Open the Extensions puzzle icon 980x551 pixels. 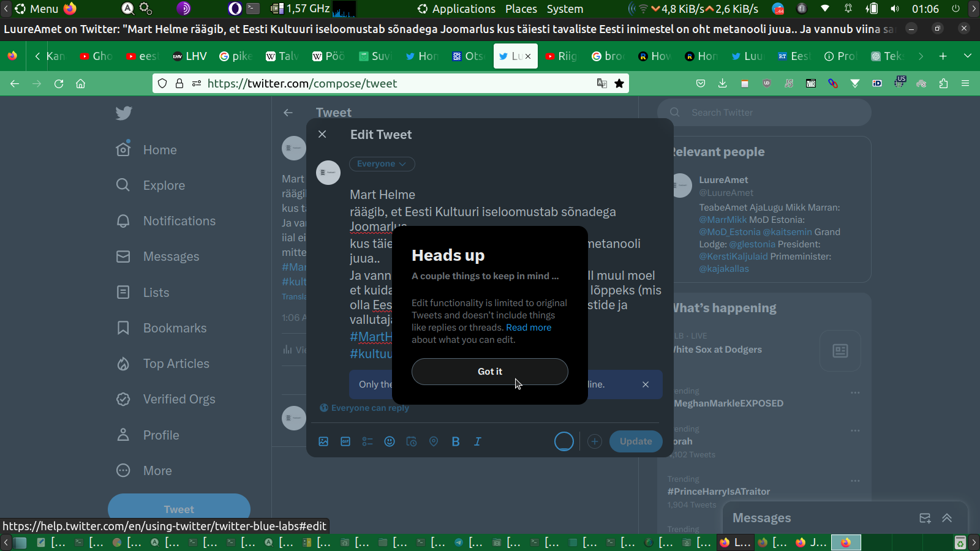point(943,83)
